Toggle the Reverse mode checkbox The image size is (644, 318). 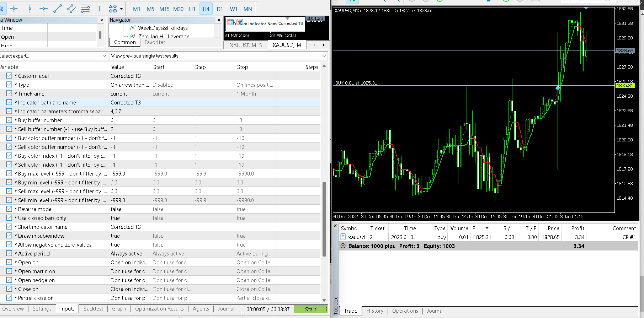[9, 209]
